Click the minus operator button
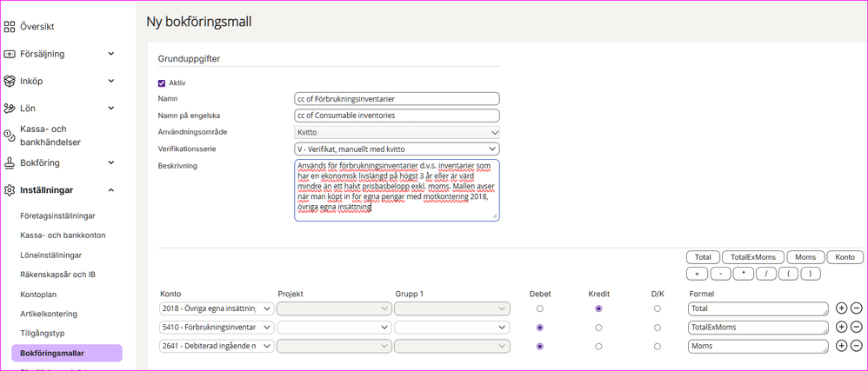868x371 pixels. [x=720, y=274]
